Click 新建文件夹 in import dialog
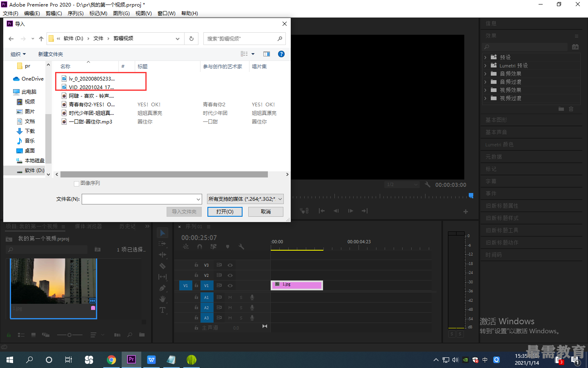This screenshot has height=368, width=588. point(51,54)
